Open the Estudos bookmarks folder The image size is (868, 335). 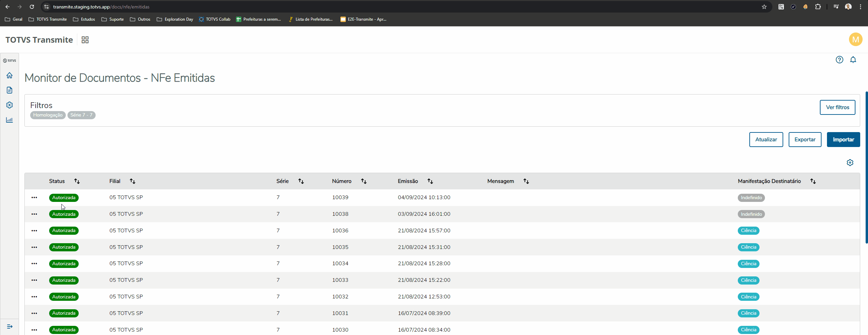pyautogui.click(x=84, y=19)
